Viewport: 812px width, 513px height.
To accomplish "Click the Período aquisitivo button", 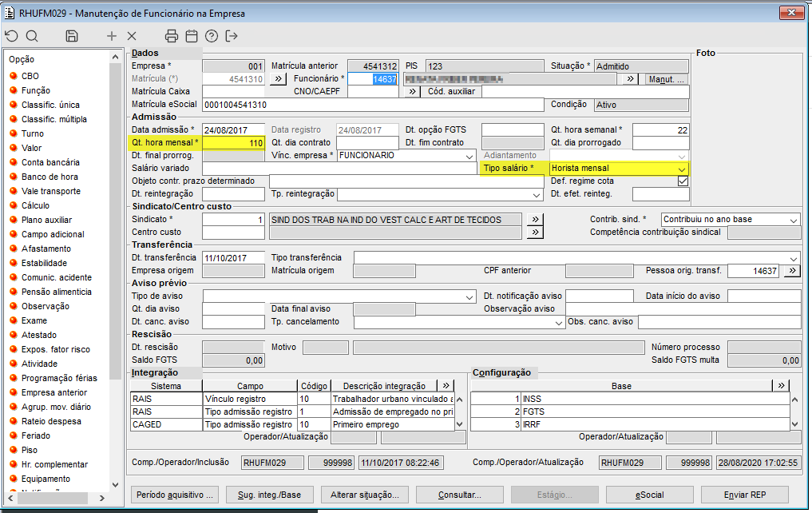I will click(x=174, y=495).
